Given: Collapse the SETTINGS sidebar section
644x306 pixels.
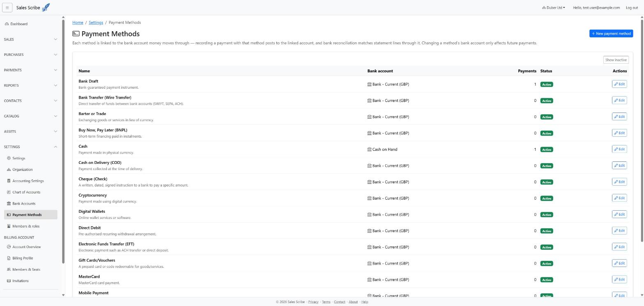Looking at the screenshot, I should [30, 147].
